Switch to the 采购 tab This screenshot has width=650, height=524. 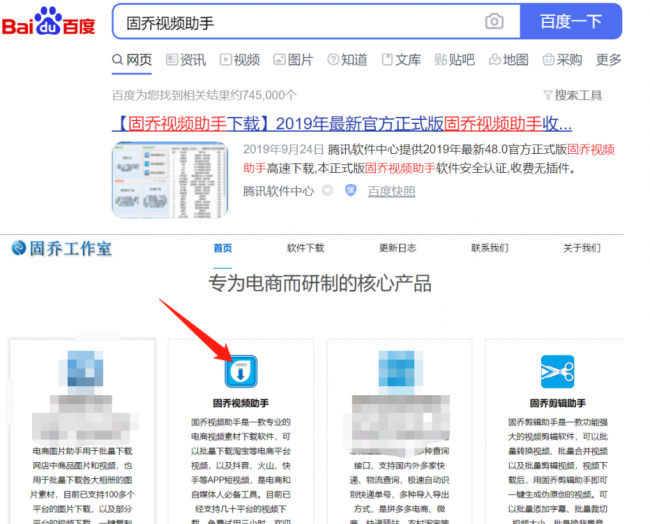(562, 60)
